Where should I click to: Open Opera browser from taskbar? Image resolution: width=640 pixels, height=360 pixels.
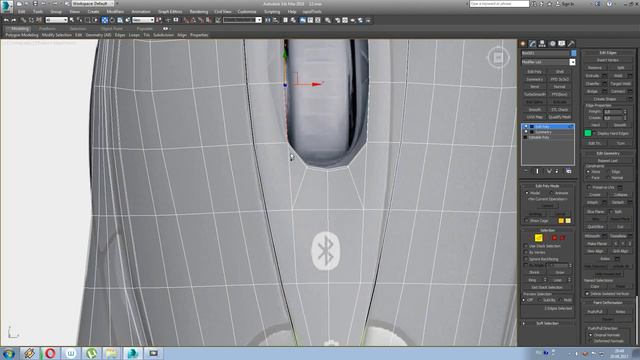point(50,353)
